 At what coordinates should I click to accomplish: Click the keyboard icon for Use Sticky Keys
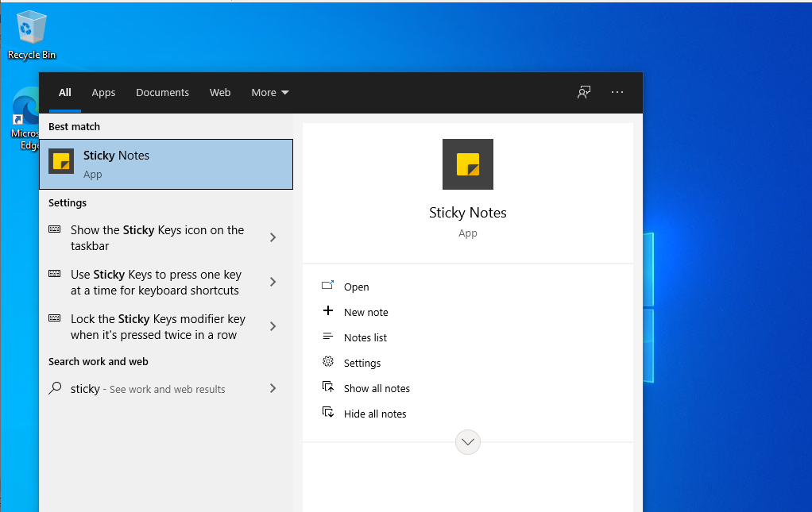(54, 274)
